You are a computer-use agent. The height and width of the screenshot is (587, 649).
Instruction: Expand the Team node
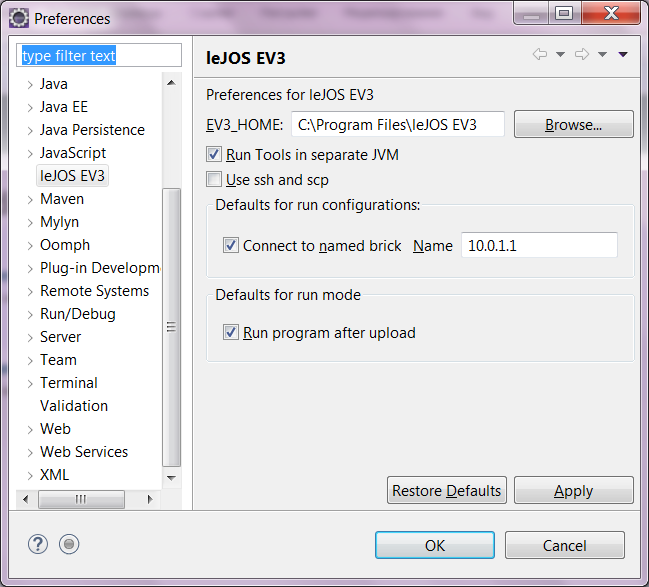(30, 361)
